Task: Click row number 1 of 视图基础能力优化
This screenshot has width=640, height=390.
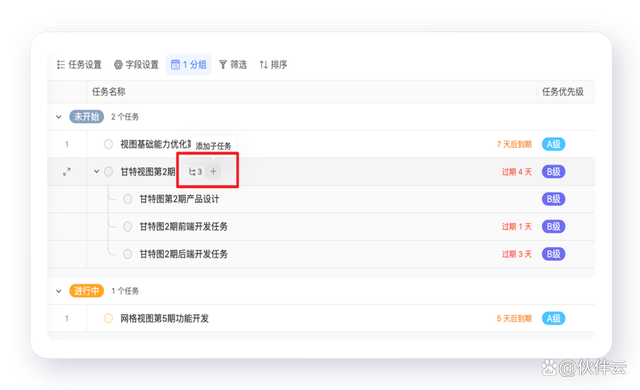Action: [67, 144]
